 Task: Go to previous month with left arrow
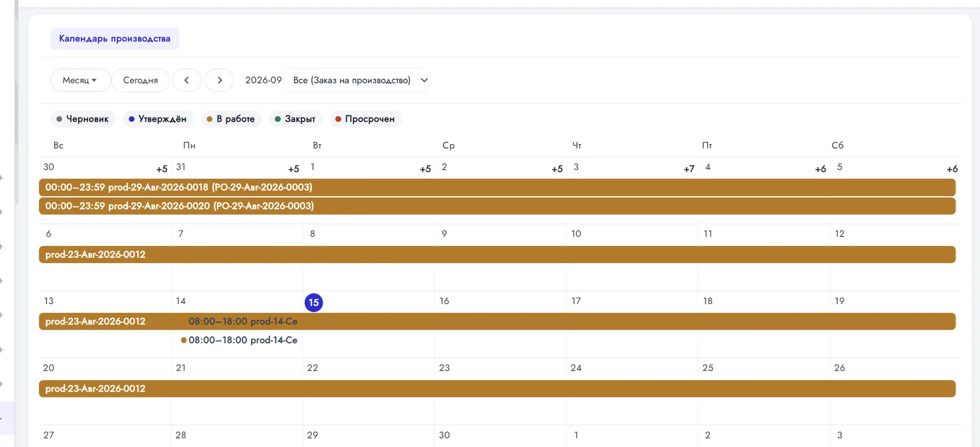187,80
